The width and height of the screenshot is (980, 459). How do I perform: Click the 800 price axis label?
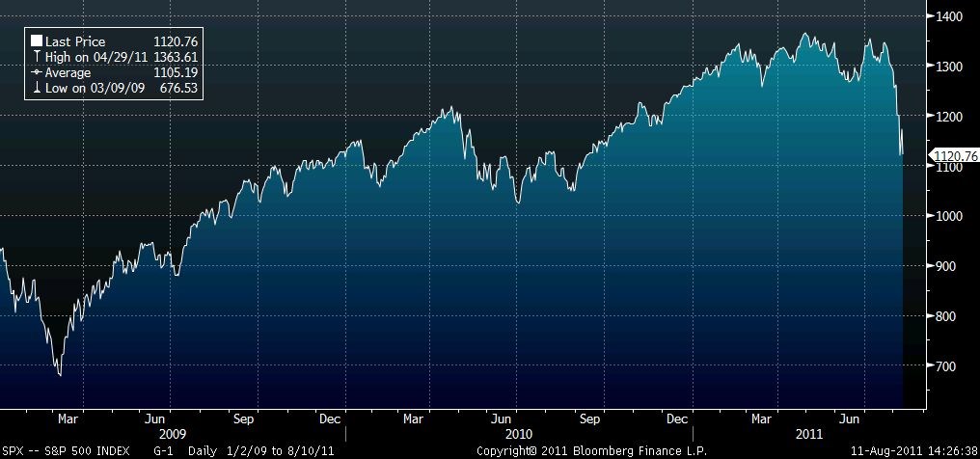click(945, 316)
